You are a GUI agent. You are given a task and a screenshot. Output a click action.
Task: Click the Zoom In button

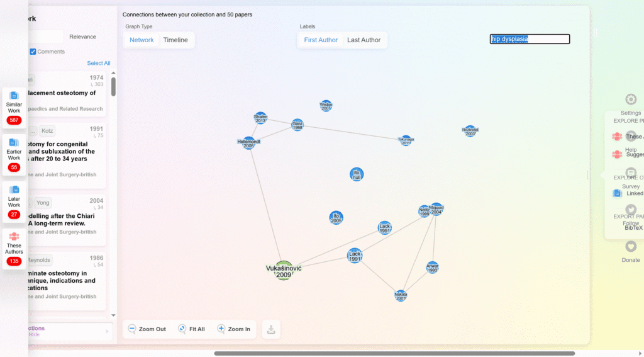233,329
